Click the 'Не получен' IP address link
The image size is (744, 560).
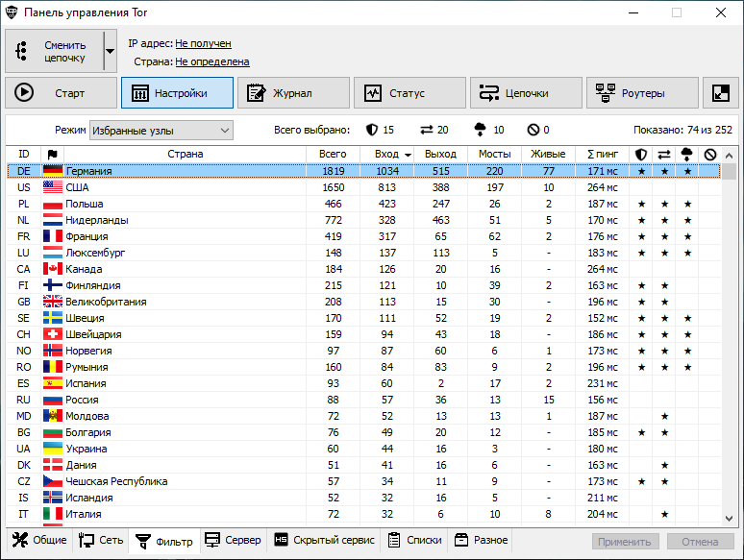[x=203, y=43]
